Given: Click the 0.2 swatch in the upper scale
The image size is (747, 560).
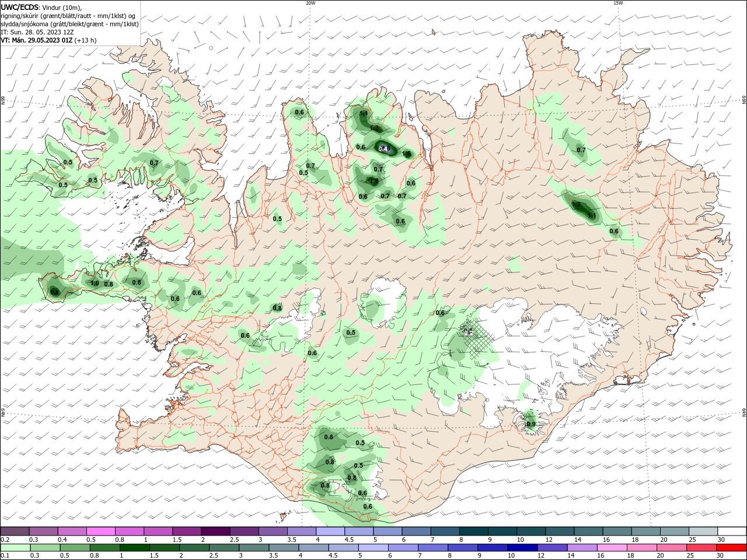Looking at the screenshot, I should point(15,531).
